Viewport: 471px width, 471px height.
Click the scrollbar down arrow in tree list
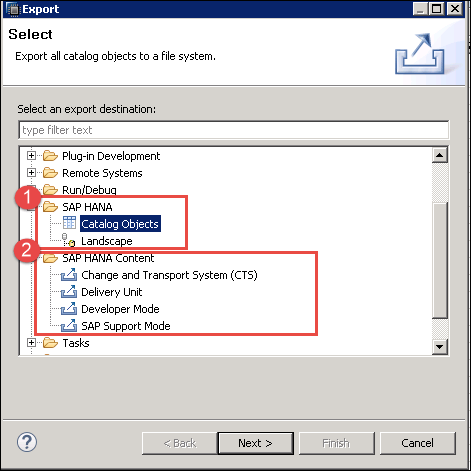(440, 347)
